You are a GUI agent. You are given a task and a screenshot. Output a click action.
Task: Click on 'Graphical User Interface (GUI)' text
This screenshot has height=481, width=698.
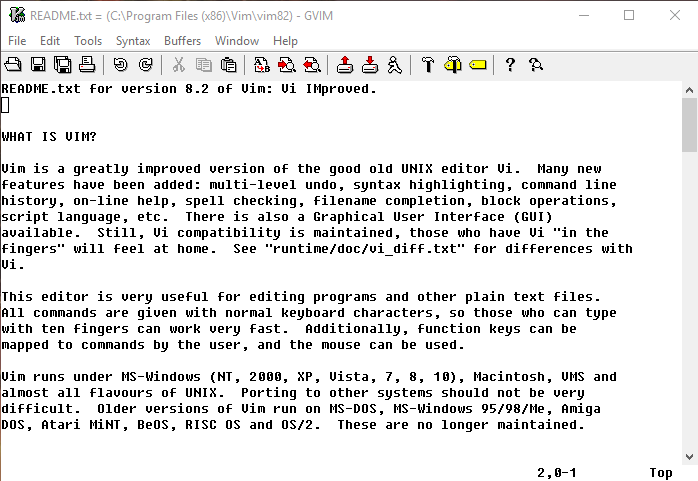(x=433, y=217)
